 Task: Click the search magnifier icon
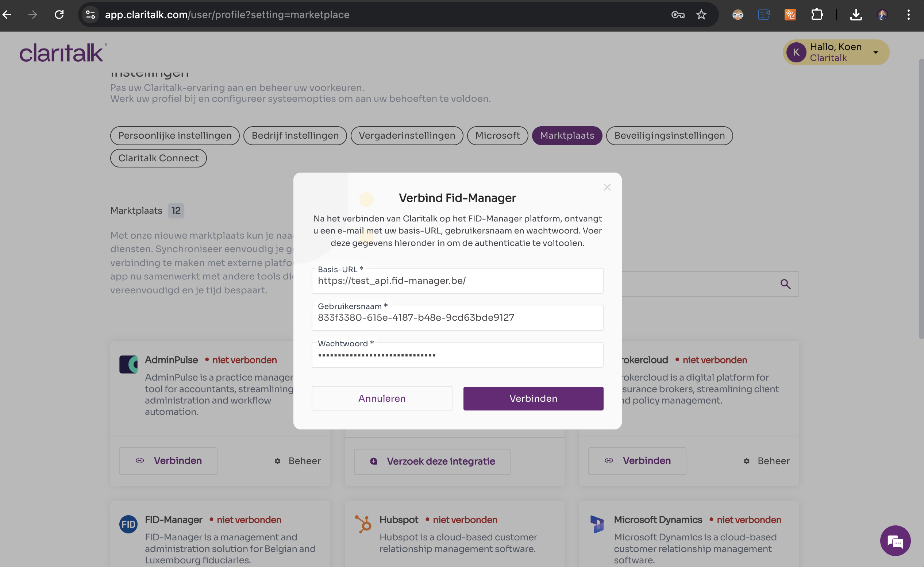(785, 284)
